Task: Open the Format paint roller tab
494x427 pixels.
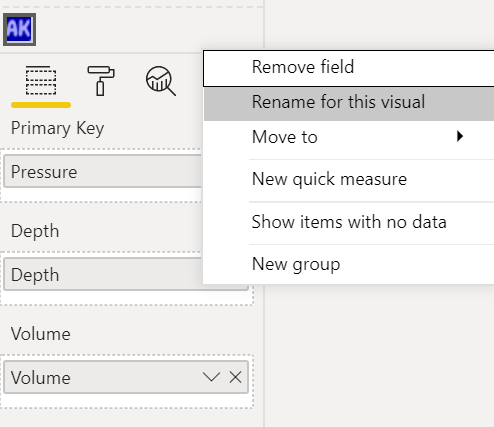Action: [101, 80]
